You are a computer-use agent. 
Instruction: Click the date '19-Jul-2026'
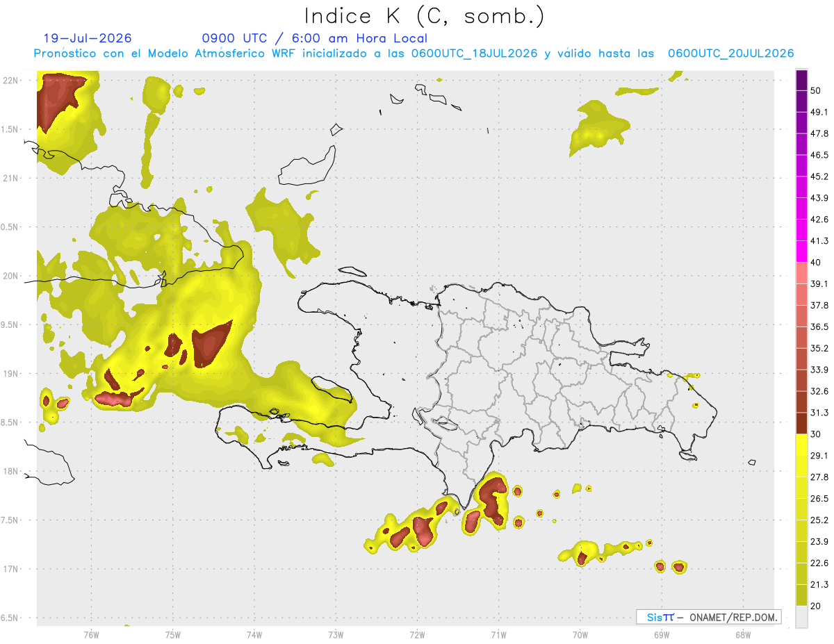pyautogui.click(x=88, y=38)
